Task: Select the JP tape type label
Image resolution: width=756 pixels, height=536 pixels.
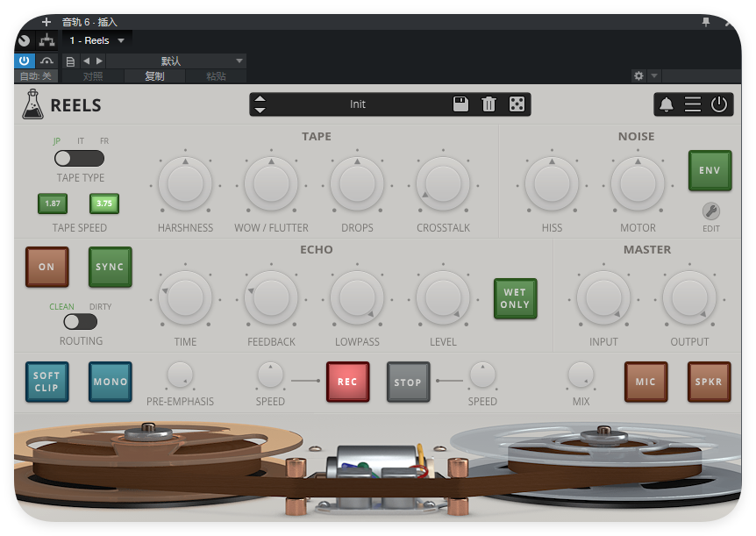Action: click(x=57, y=141)
